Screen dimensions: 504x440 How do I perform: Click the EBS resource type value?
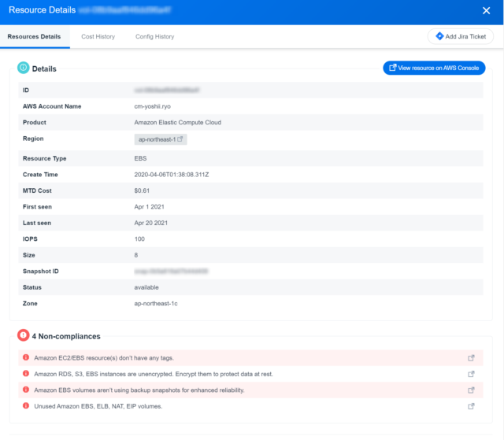[140, 158]
